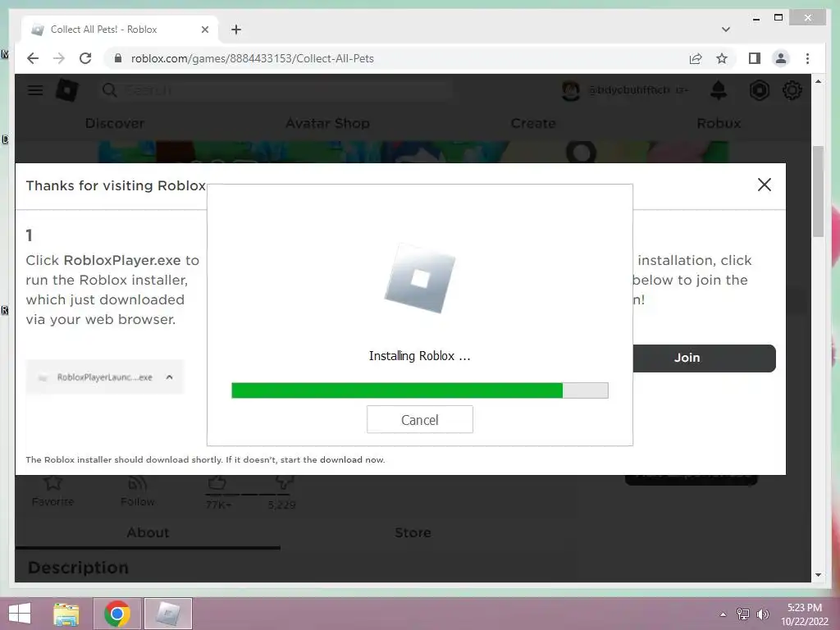The width and height of the screenshot is (840, 630).
Task: Click the scrollbar down arrow
Action: click(x=818, y=575)
